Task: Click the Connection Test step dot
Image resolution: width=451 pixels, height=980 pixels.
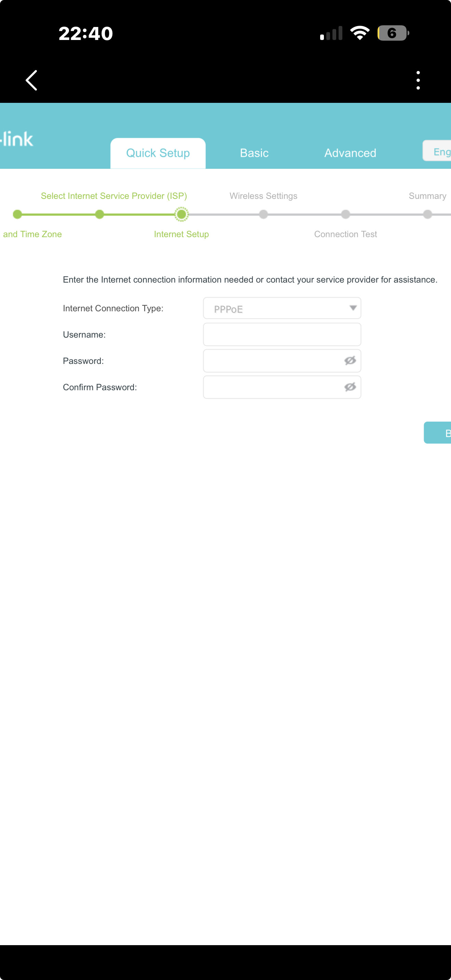Action: tap(345, 215)
